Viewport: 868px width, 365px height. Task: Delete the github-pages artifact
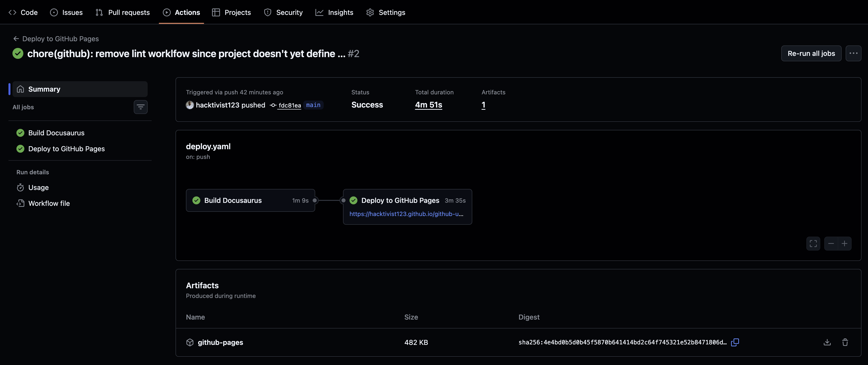845,342
